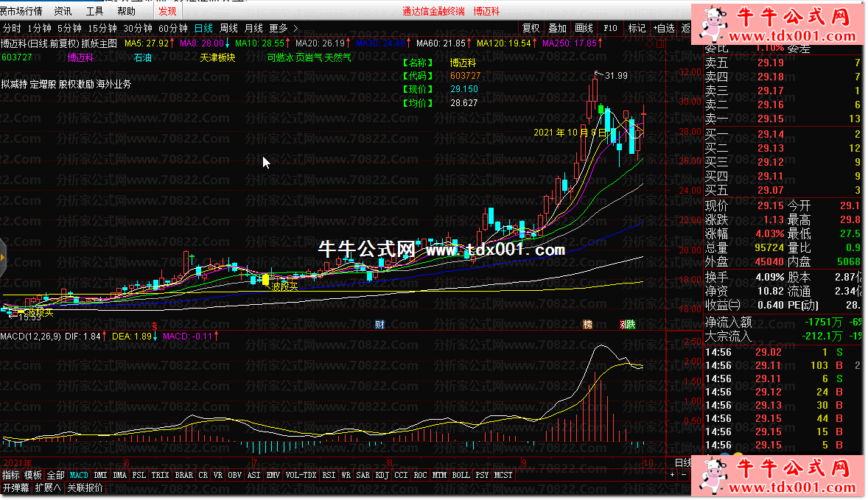Open the 市场行情 menu

21,11
